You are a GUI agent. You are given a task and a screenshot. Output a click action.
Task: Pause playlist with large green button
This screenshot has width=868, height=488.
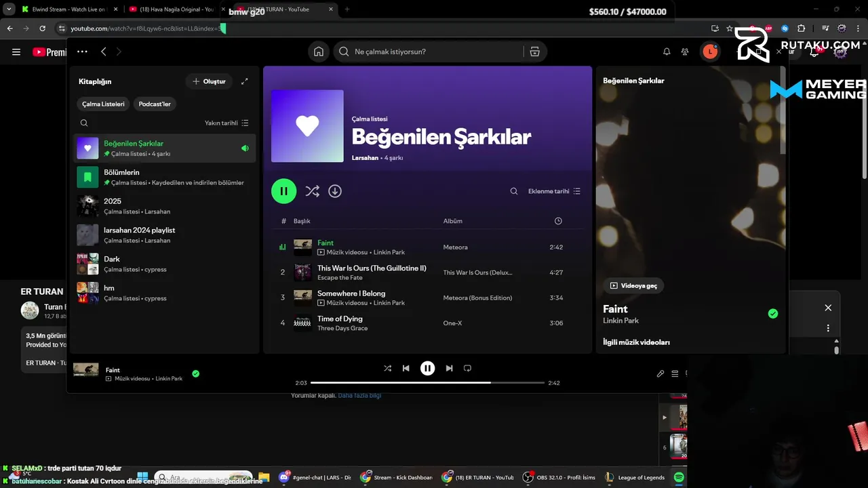click(284, 191)
